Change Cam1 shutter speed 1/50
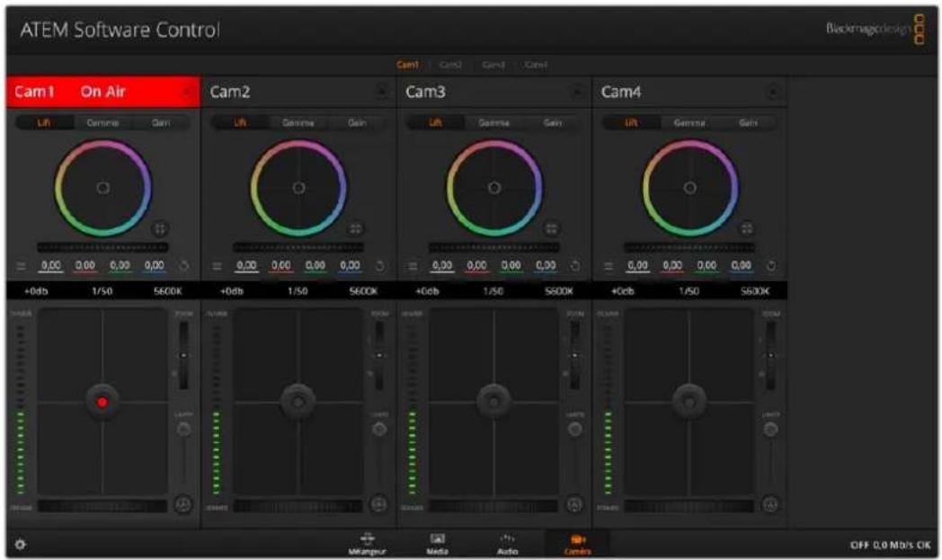Viewport: 942px width, 560px height. (x=102, y=291)
